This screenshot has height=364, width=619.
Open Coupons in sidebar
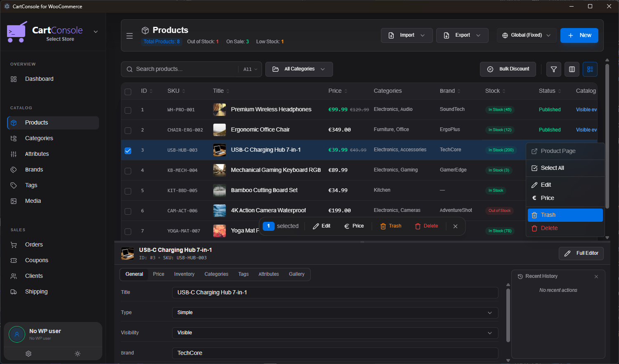coord(53,260)
